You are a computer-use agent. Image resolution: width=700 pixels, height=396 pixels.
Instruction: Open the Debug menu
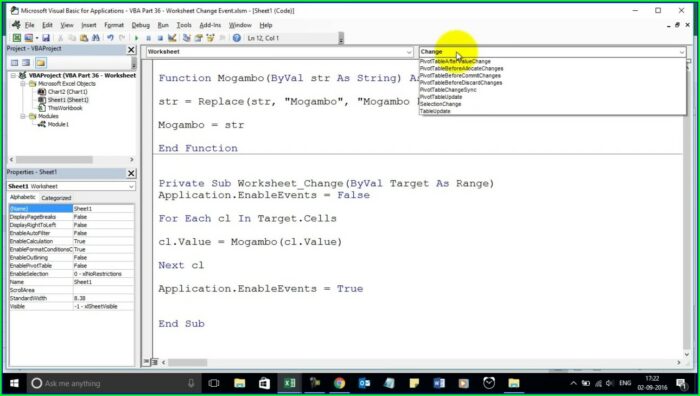pos(141,25)
